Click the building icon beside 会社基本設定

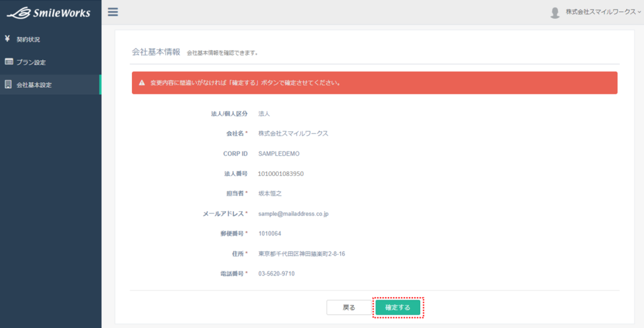tap(8, 85)
